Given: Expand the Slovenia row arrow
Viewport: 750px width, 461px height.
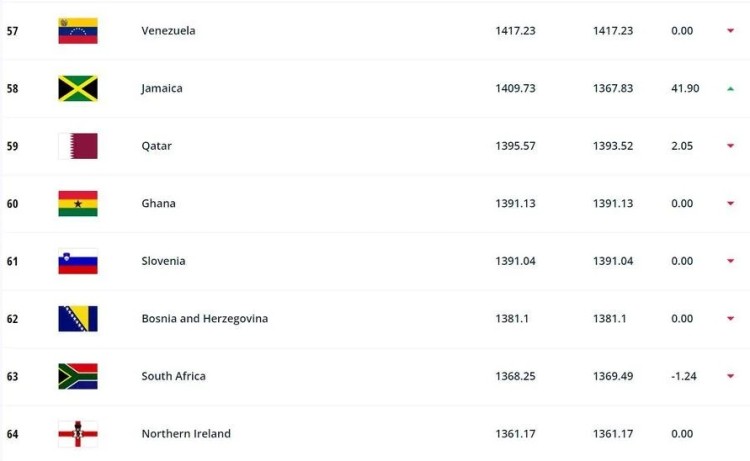Looking at the screenshot, I should pyautogui.click(x=730, y=261).
